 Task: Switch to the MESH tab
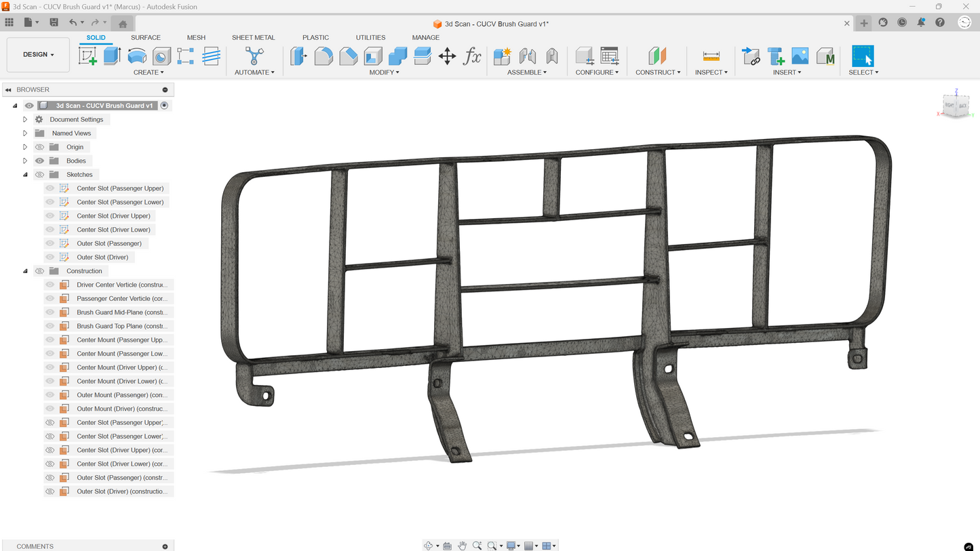(x=196, y=37)
